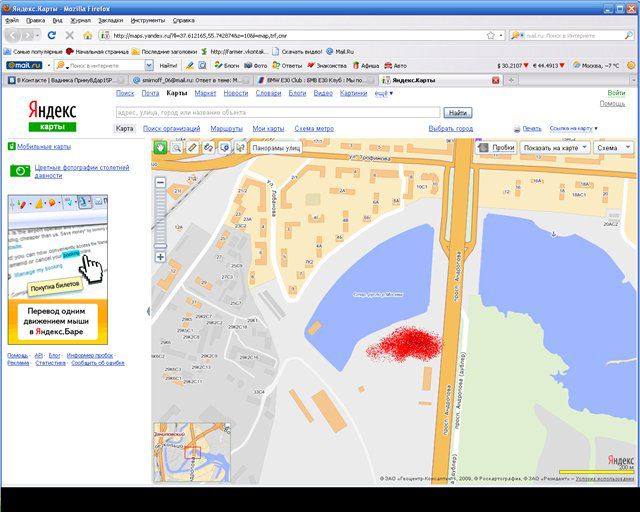Click the camera icon beside Цветные фотографии
640x512 pixels.
click(20, 171)
